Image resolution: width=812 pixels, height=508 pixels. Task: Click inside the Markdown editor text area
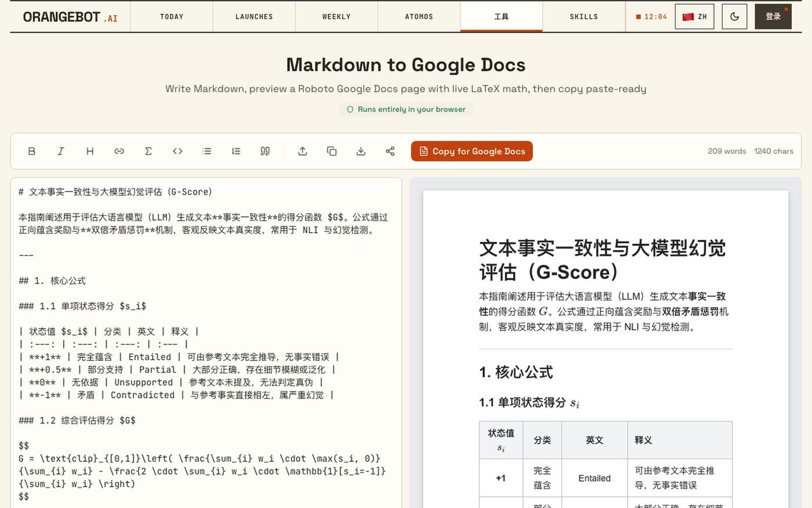point(206,343)
